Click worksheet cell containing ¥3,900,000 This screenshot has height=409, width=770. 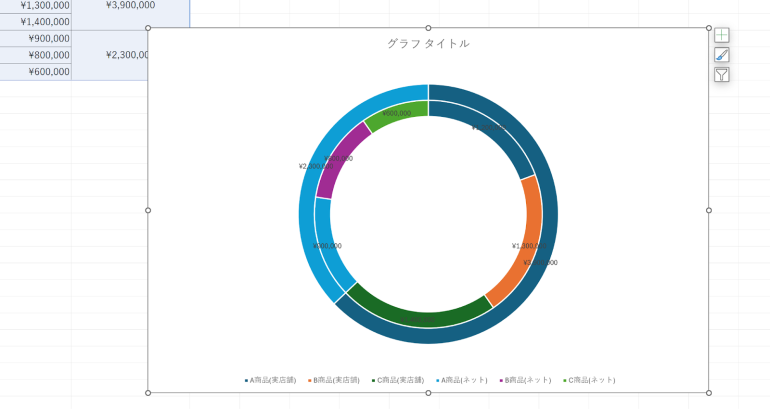tap(131, 5)
